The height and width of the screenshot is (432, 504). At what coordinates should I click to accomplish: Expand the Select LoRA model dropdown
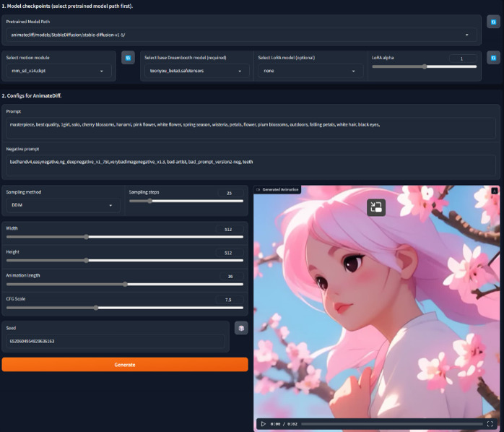click(x=309, y=72)
